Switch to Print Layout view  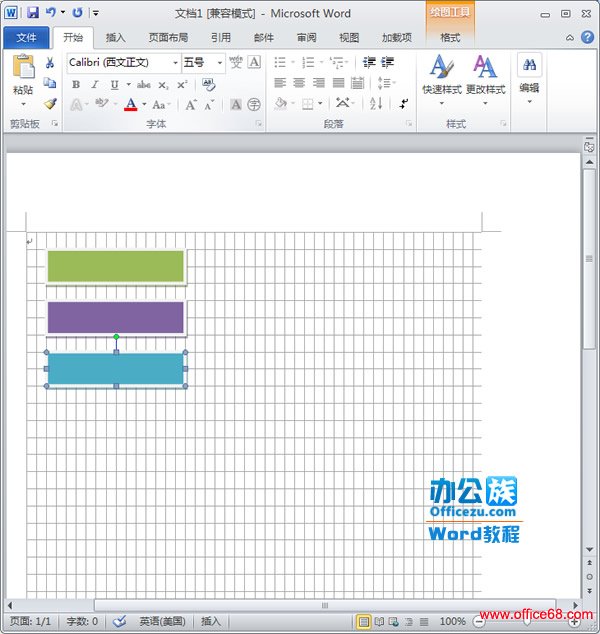363,621
